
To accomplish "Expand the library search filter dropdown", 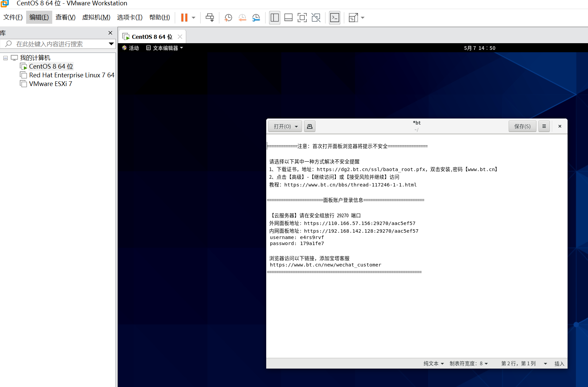I will [x=111, y=44].
